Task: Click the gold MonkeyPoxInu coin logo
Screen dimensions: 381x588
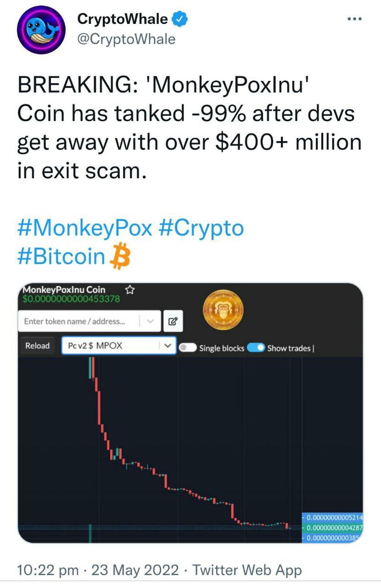Action: point(223,310)
